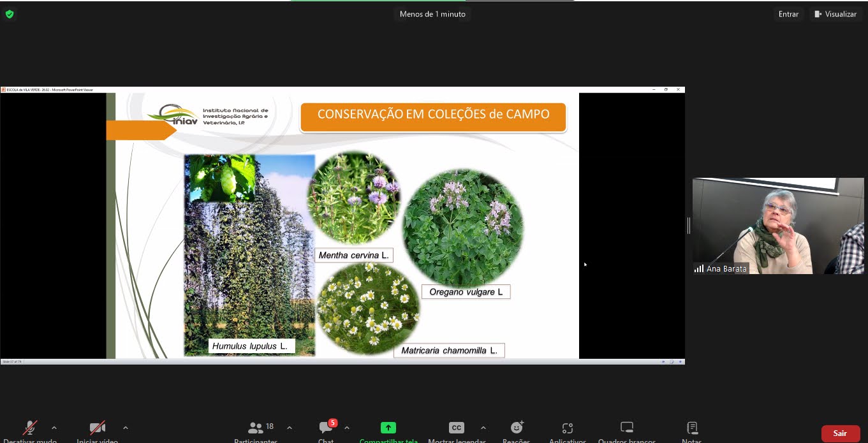Click the Matricaria chamomilla L. label
The image size is (868, 443).
[449, 351]
